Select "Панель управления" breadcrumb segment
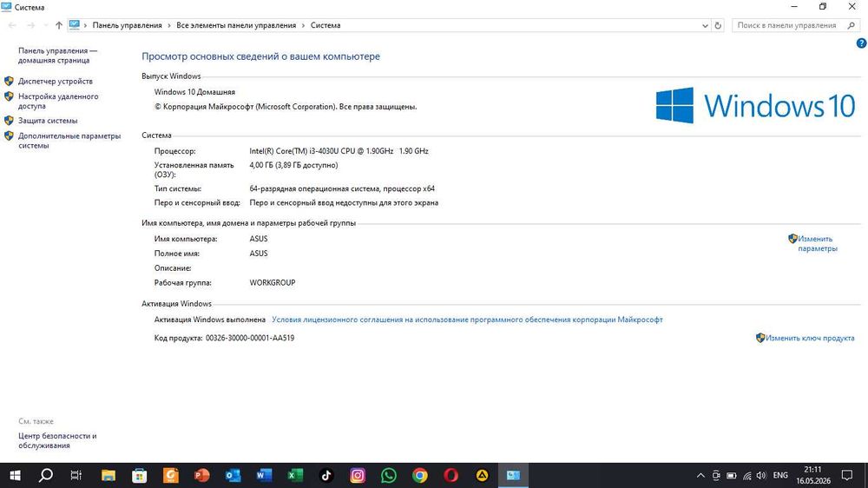This screenshot has width=868, height=488. pyautogui.click(x=128, y=25)
